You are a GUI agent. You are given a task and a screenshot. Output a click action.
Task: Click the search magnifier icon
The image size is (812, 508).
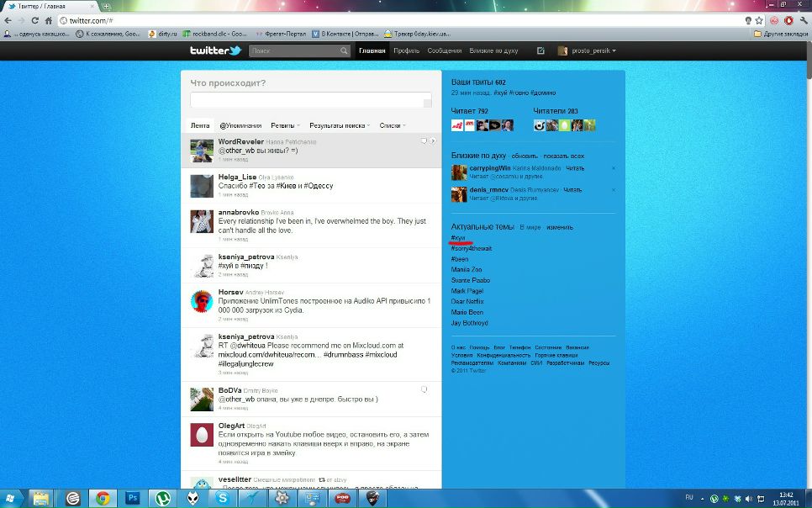(344, 51)
